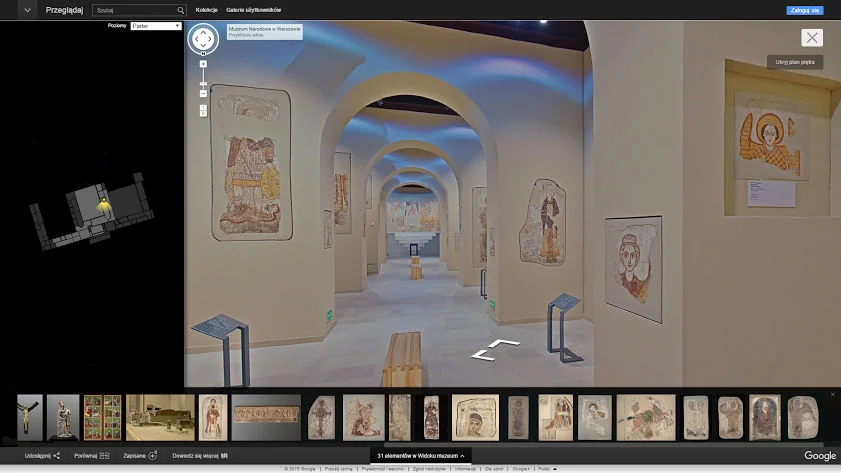
Task: Zoom in with the plus button
Action: click(203, 64)
